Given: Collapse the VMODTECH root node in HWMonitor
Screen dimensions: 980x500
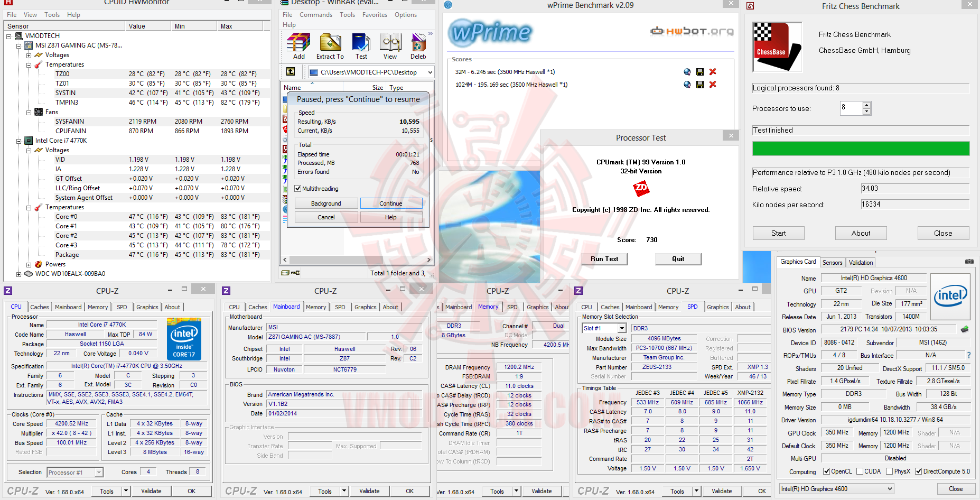Looking at the screenshot, I should point(9,36).
